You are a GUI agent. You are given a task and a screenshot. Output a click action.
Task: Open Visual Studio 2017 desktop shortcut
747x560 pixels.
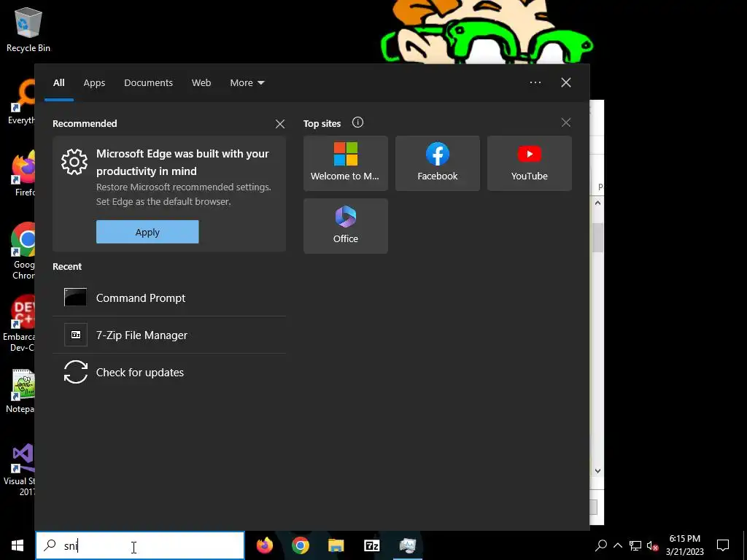pos(20,470)
